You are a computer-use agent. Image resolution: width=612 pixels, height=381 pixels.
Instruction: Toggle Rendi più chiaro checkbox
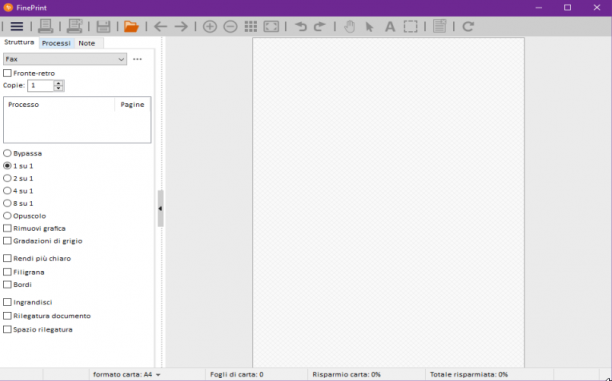click(x=7, y=258)
